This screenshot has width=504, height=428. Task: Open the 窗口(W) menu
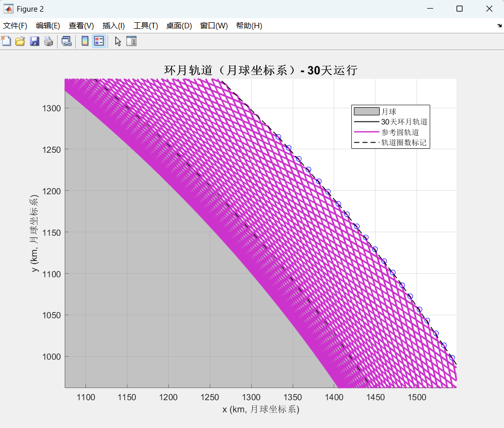tap(214, 26)
